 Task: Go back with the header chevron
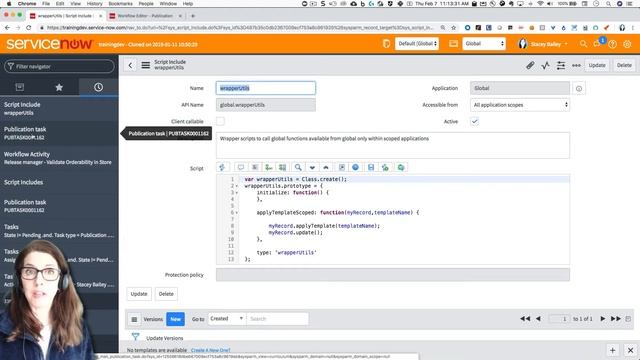pyautogui.click(x=130, y=65)
